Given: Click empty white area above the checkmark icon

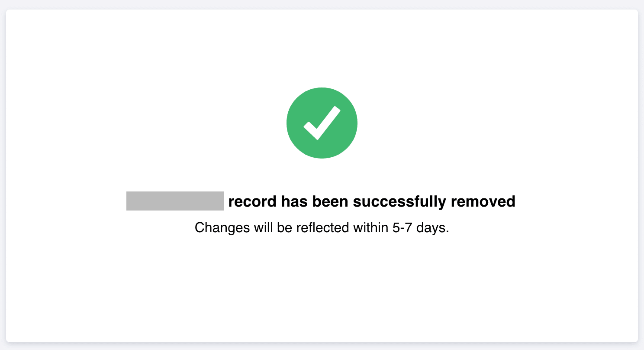Looking at the screenshot, I should coord(322,48).
